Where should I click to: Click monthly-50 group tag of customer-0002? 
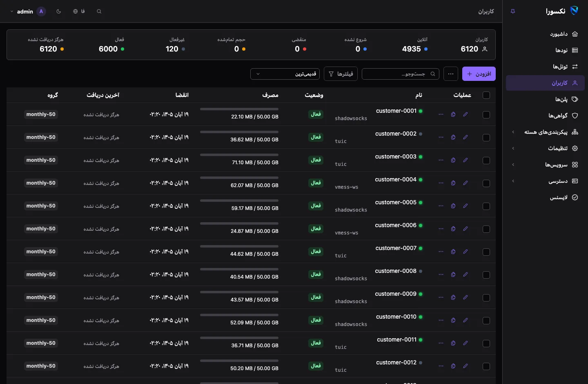tap(41, 137)
